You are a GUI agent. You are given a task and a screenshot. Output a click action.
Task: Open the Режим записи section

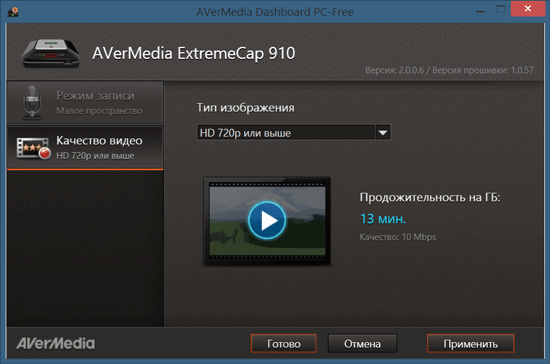(85, 103)
